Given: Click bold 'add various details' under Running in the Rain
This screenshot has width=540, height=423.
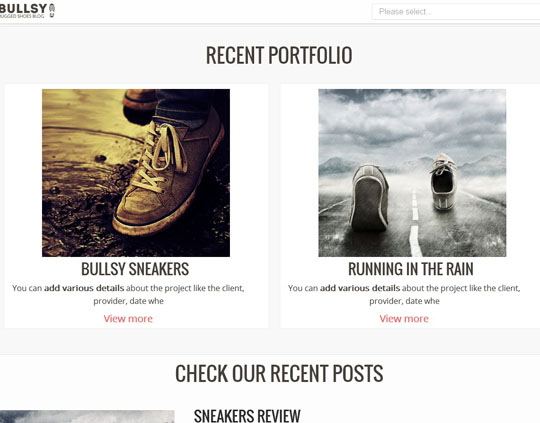Looking at the screenshot, I should click(x=360, y=288).
